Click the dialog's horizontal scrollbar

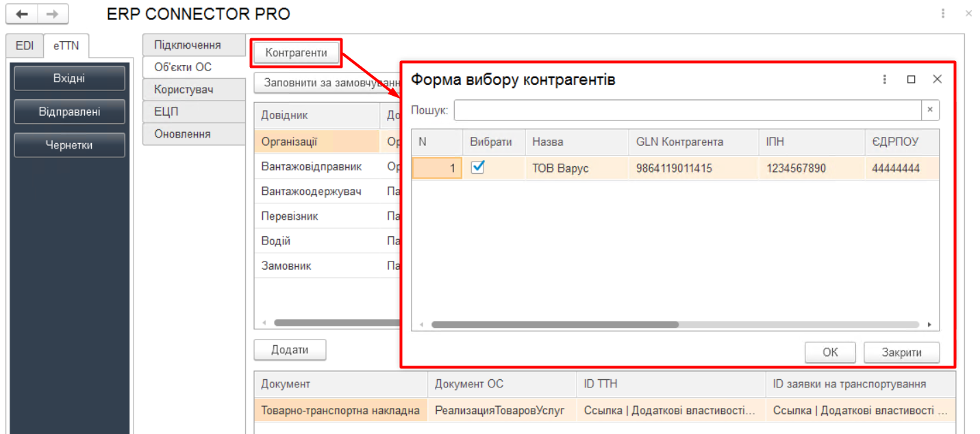(x=555, y=324)
